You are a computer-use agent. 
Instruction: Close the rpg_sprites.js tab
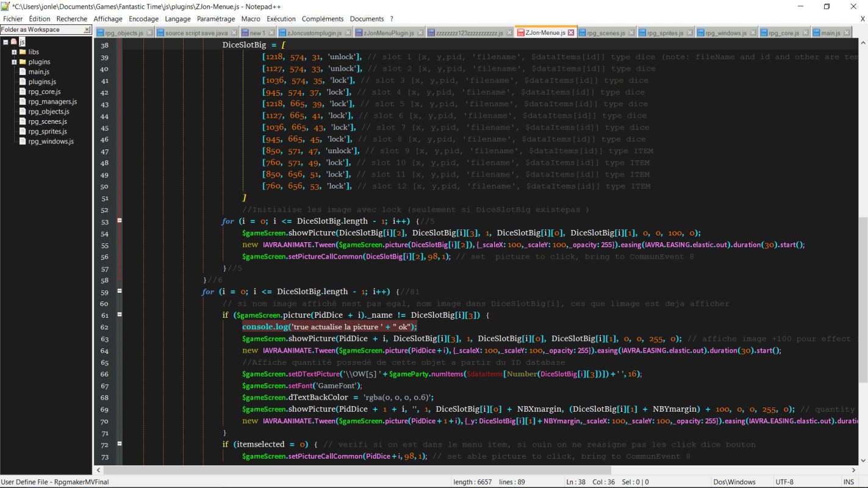[x=690, y=33]
